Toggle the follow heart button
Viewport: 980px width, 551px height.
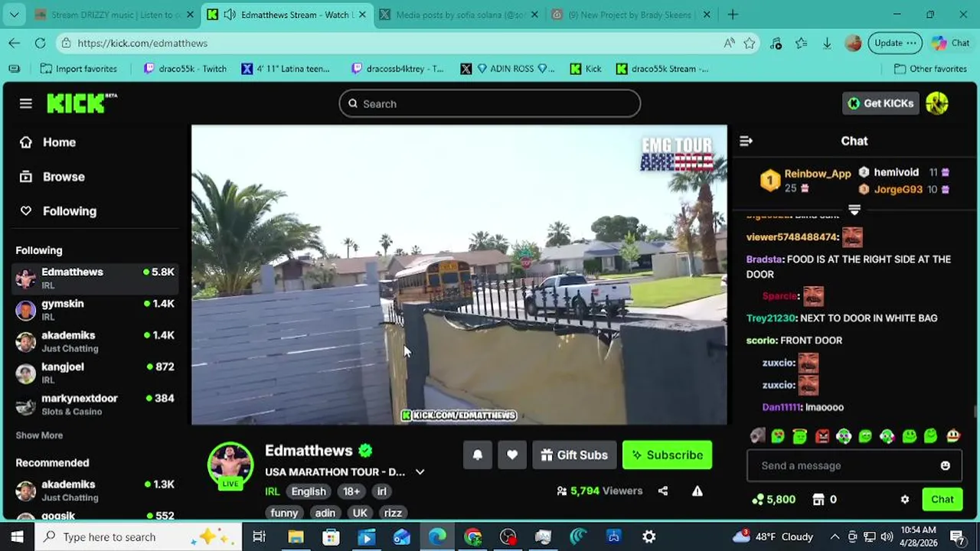512,455
